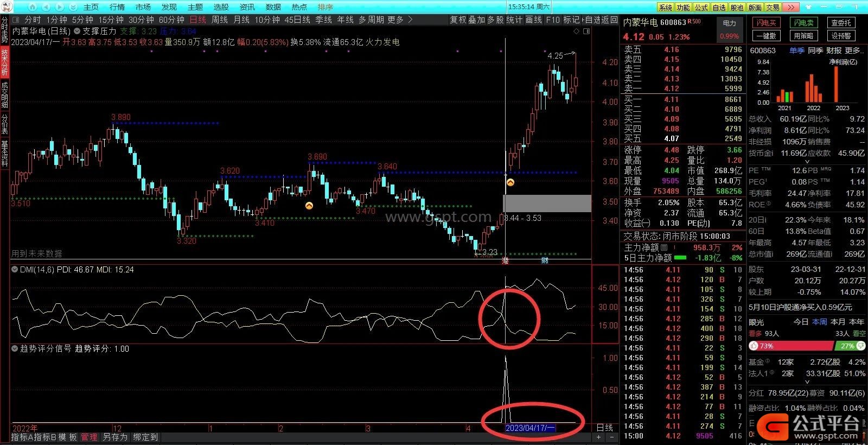Click the 闪电卖 quick sell button

[x=803, y=23]
